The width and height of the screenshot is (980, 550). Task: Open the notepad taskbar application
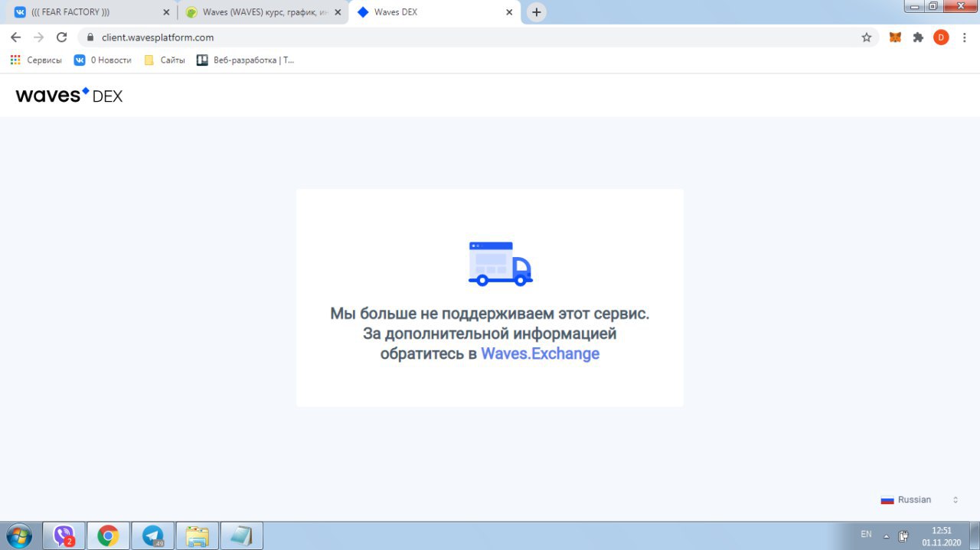(241, 535)
